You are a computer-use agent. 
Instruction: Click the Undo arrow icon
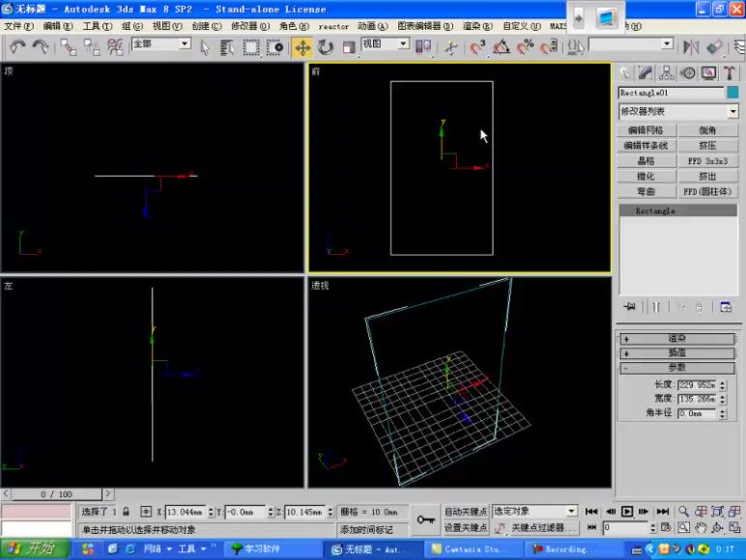point(18,47)
